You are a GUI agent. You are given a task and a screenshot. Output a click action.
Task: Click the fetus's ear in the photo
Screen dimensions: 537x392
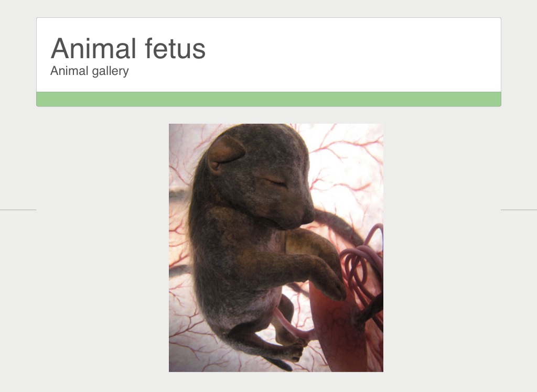tap(226, 151)
